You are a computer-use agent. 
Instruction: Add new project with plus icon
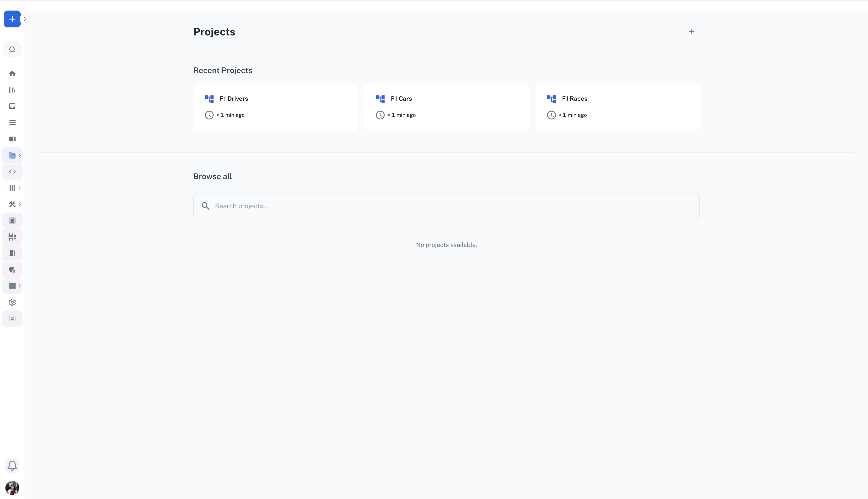[x=691, y=31]
